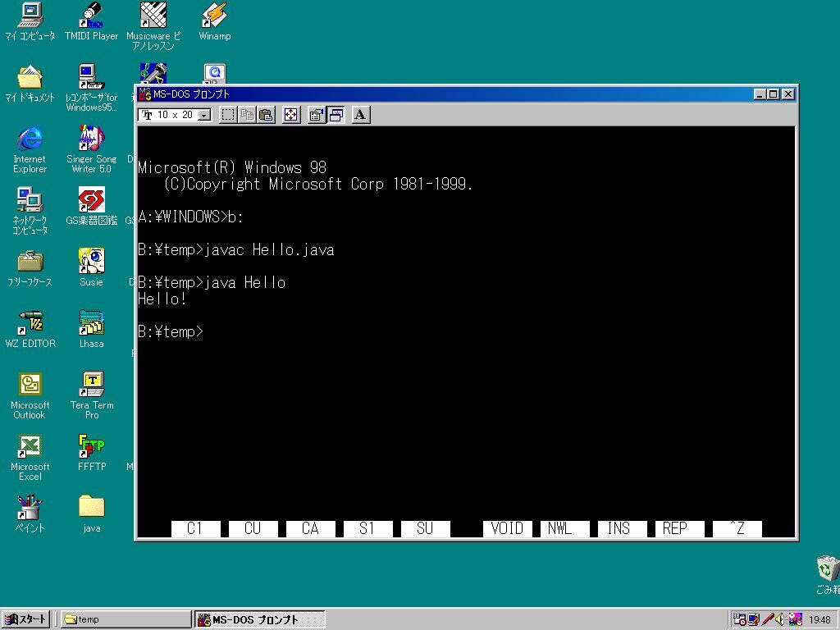Viewport: 840px width, 630px height.
Task: Click 'Microsoft(R) Windows 98' banner text
Action: click(232, 167)
